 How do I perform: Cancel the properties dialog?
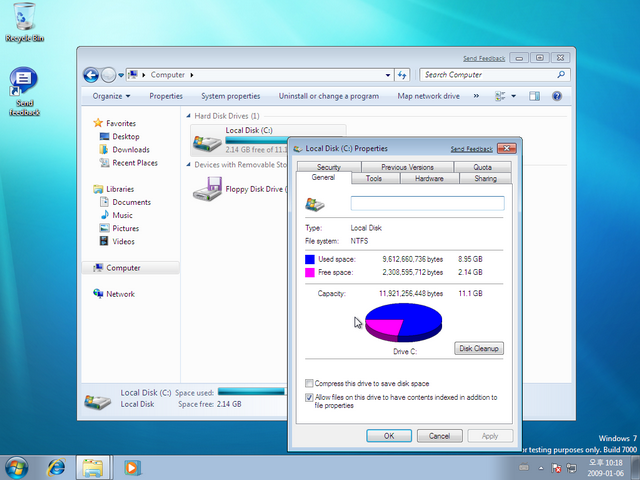(440, 436)
